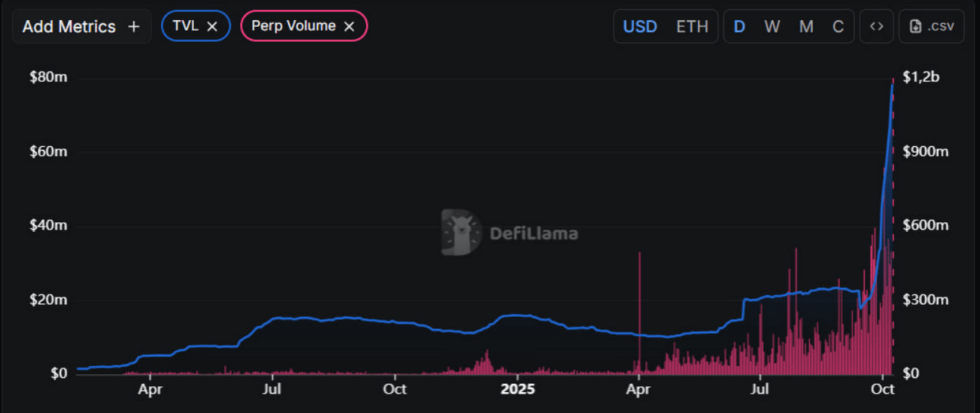The height and width of the screenshot is (413, 980).
Task: Choose the W weekly interval
Action: [x=772, y=26]
